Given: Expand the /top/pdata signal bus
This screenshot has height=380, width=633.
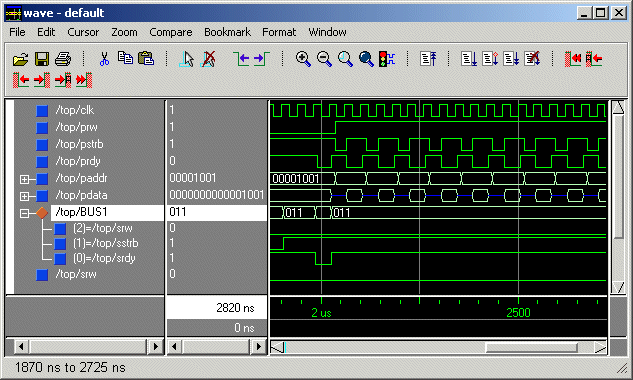Looking at the screenshot, I should coord(24,196).
